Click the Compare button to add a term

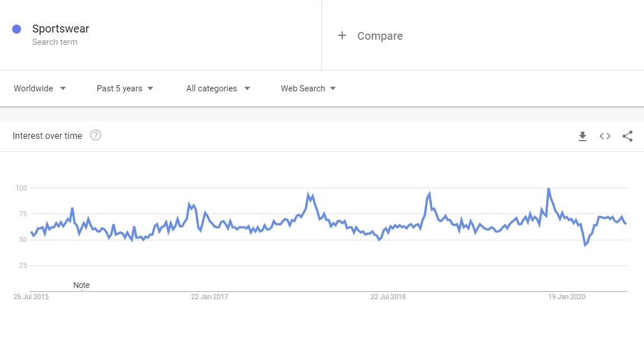pyautogui.click(x=370, y=36)
